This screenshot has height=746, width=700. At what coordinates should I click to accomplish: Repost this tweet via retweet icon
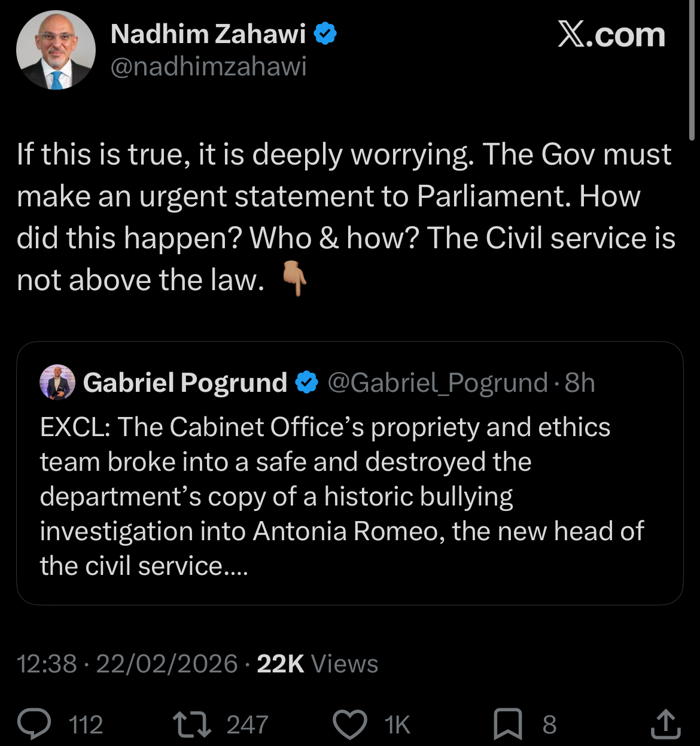191,724
